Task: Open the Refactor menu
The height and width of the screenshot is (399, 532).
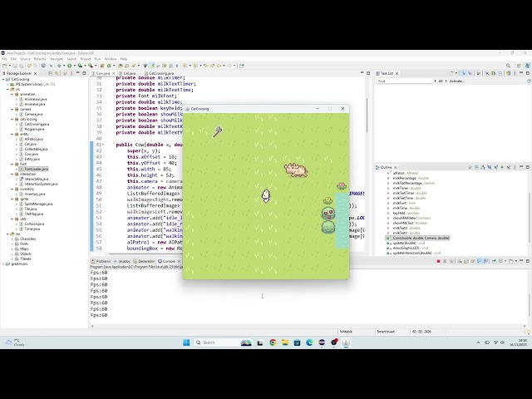Action: (x=40, y=59)
